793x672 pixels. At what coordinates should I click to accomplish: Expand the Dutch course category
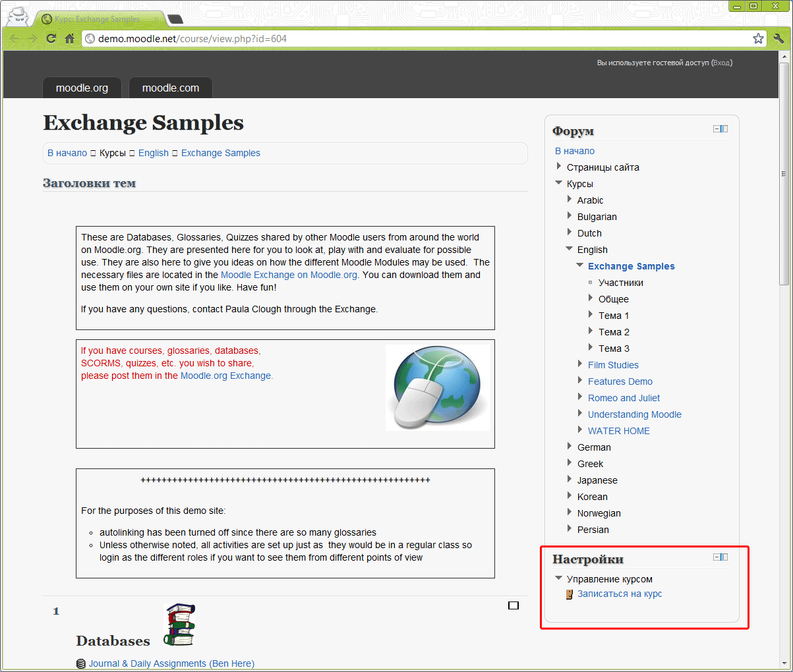(570, 233)
